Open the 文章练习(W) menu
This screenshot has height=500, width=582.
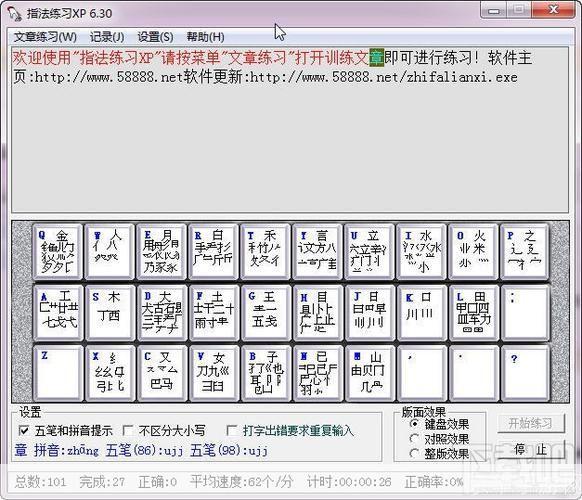[x=45, y=37]
